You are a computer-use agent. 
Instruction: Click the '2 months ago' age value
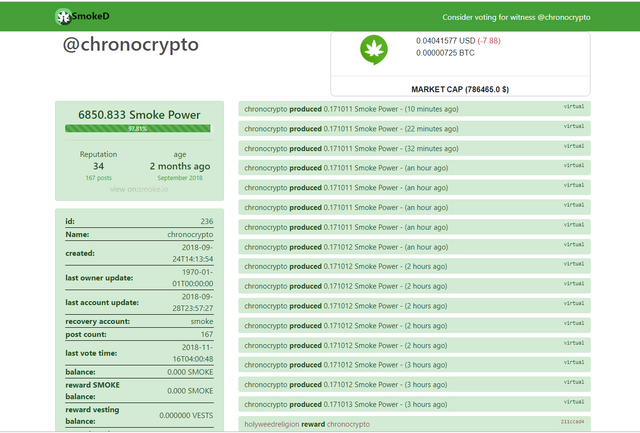(x=180, y=166)
